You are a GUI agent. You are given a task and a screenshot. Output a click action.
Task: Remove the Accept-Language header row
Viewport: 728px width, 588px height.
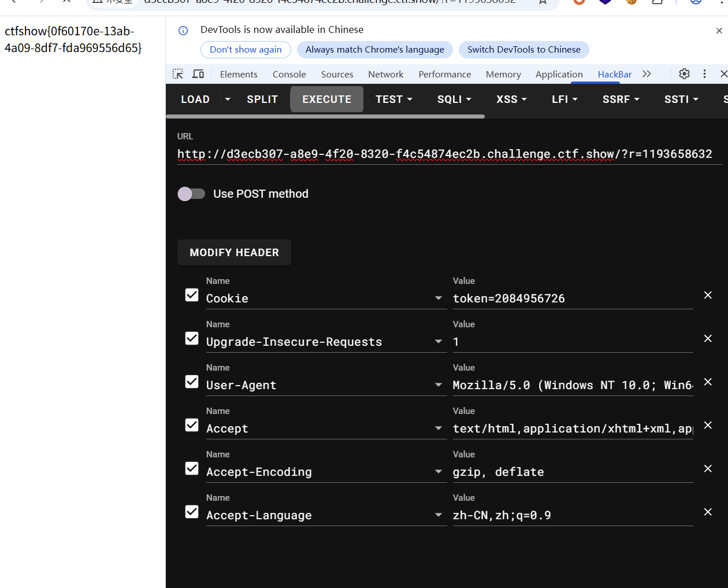708,512
